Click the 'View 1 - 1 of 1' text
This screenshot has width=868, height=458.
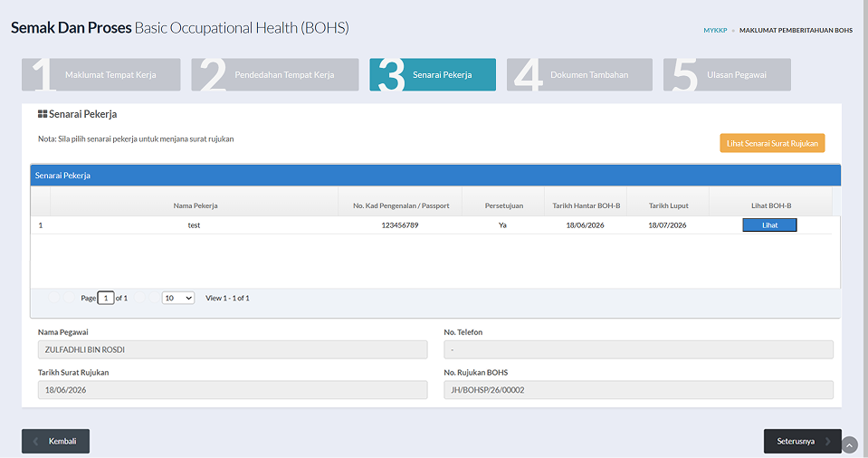pos(227,298)
